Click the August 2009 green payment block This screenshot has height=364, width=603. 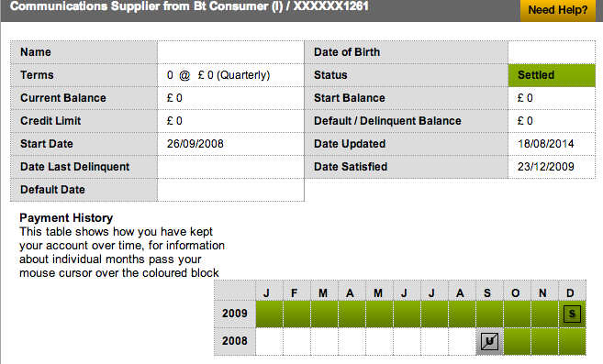point(462,314)
